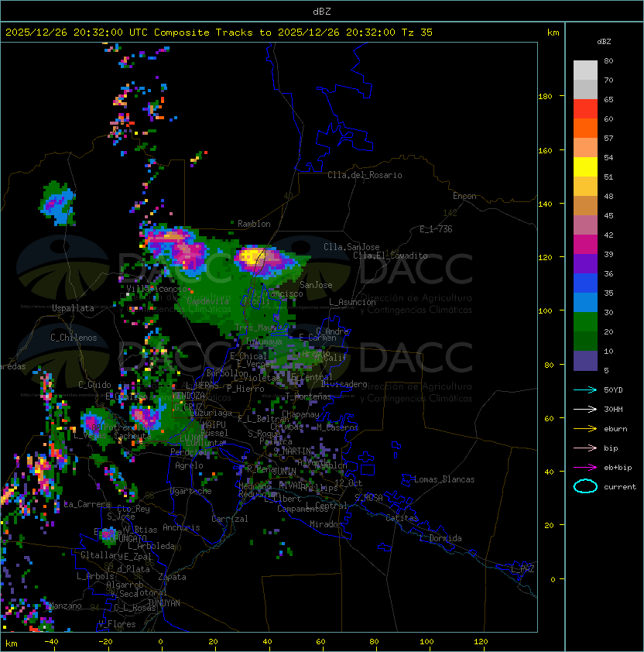Click the 'Clla.El_Cavadito' label
The height and width of the screenshot is (652, 644).
[390, 256]
